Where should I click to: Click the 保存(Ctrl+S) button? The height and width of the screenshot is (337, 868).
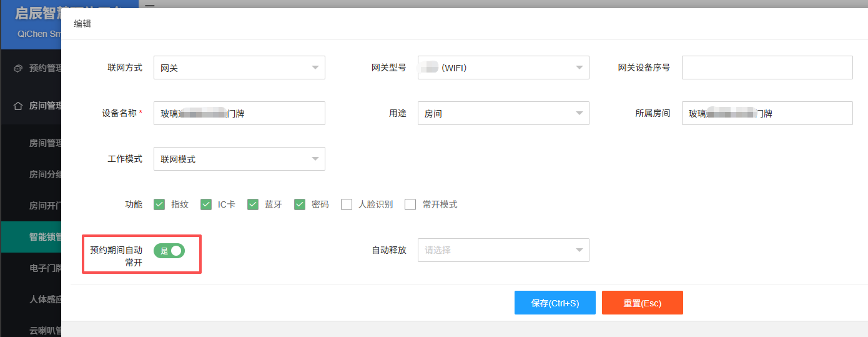pyautogui.click(x=555, y=303)
